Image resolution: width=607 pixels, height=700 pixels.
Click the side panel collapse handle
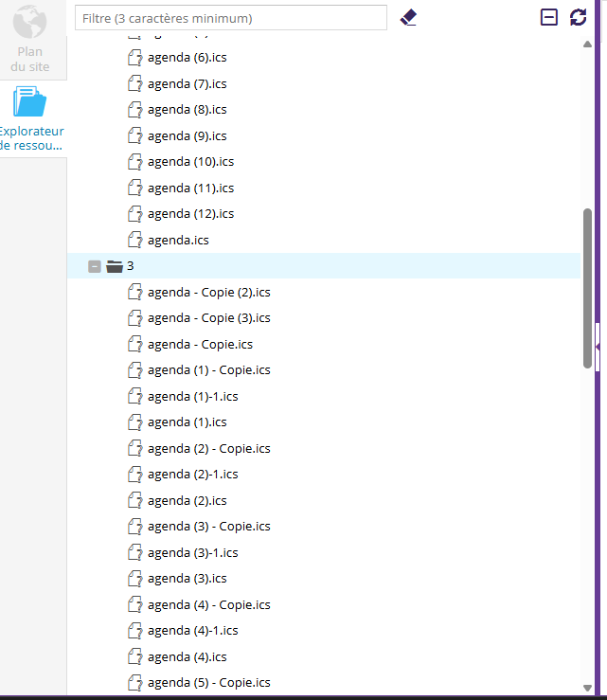click(598, 347)
